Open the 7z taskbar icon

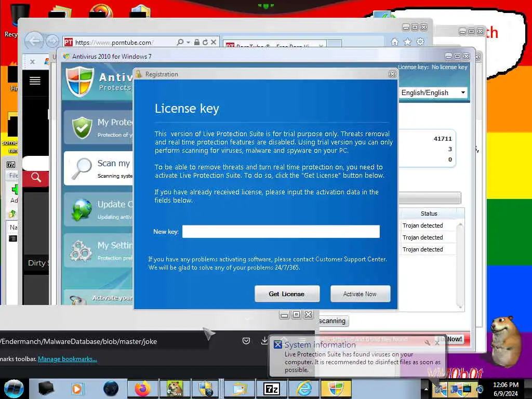pos(272,389)
